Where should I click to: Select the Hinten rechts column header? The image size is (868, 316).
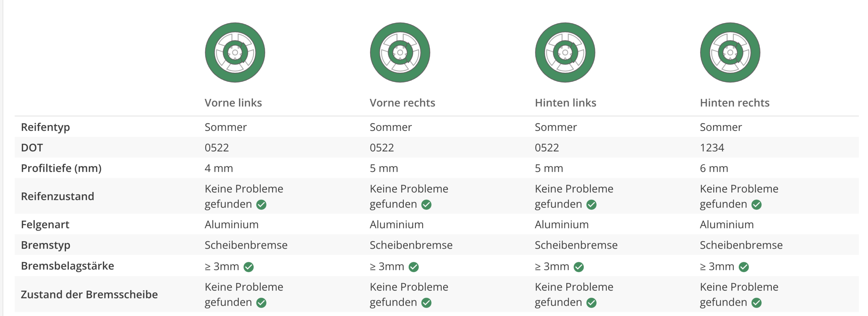(x=734, y=103)
